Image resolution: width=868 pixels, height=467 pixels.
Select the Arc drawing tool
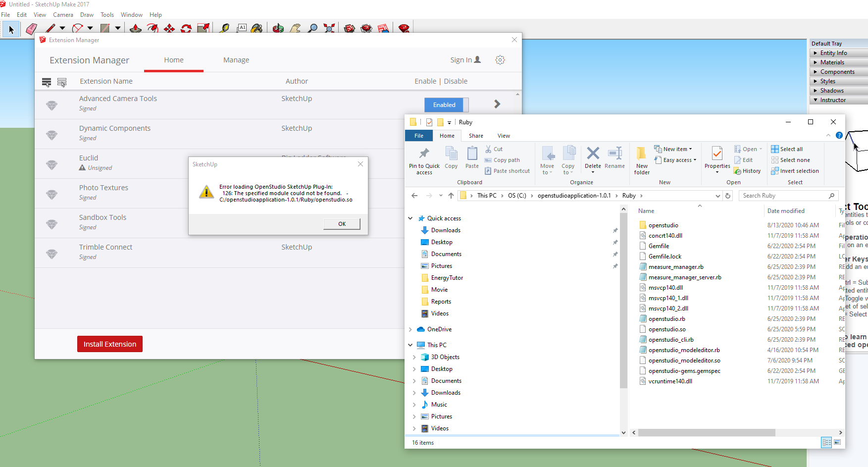(x=77, y=29)
